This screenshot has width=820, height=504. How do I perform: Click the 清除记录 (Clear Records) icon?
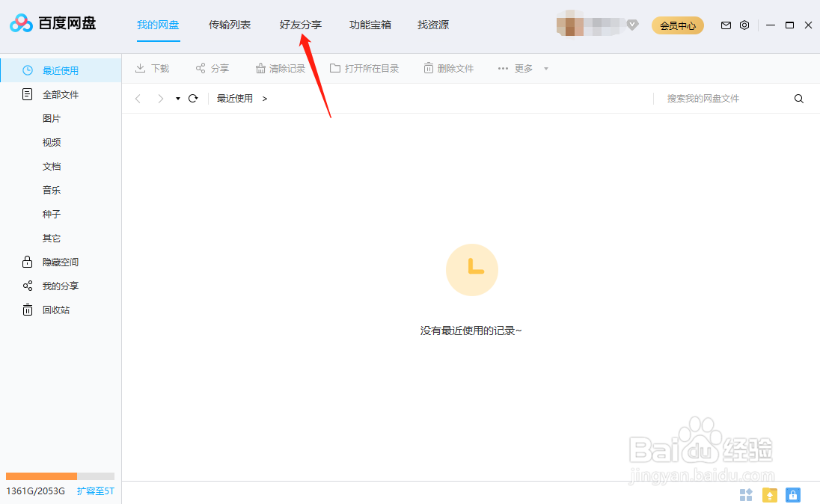(x=281, y=68)
